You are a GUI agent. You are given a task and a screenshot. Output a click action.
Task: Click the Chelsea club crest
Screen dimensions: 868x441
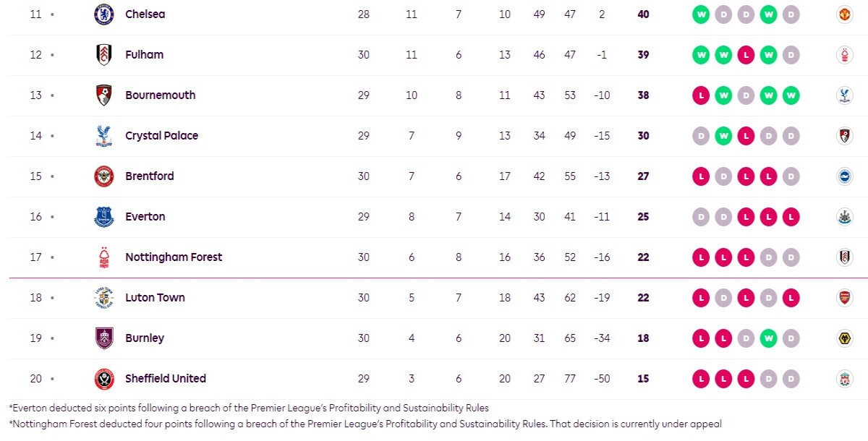point(104,14)
